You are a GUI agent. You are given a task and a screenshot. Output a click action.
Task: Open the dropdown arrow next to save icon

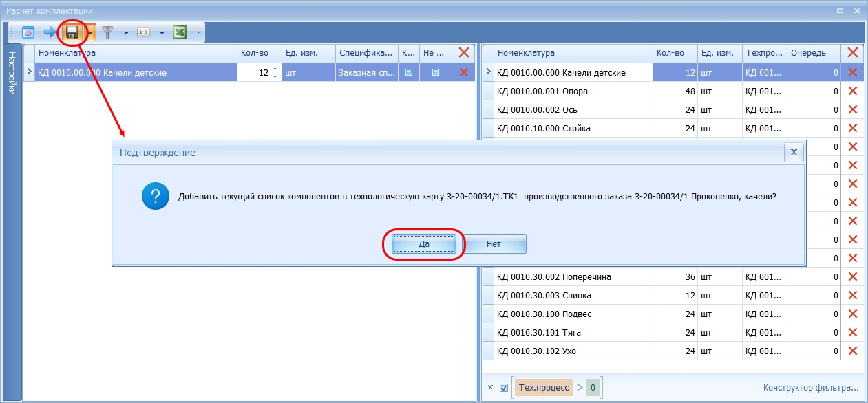point(90,32)
